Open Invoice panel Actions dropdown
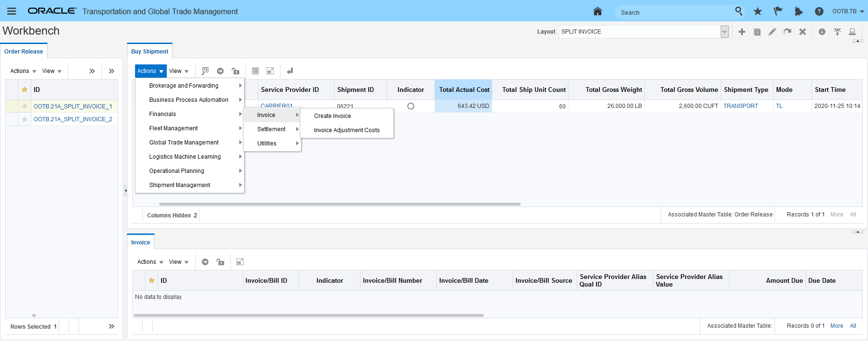 [x=150, y=262]
